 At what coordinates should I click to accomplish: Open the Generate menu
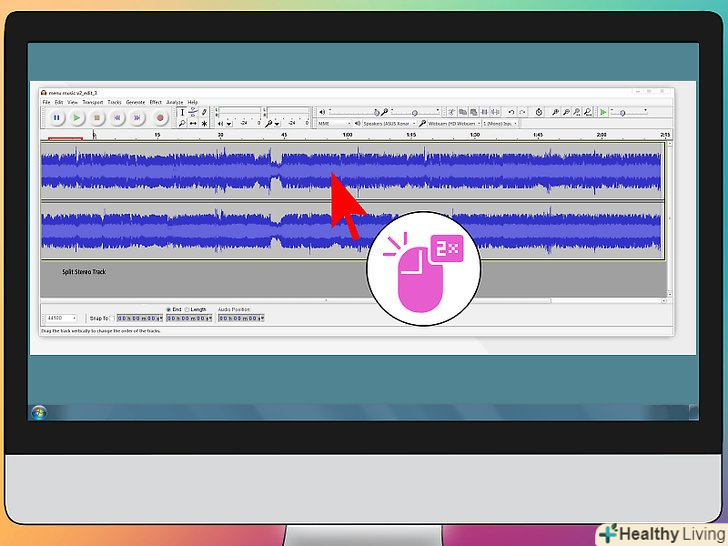pos(136,102)
